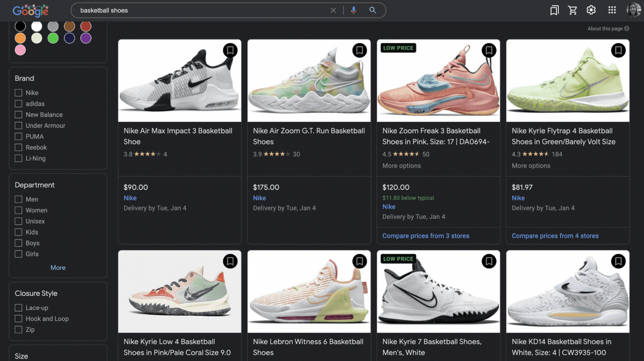Visit the Nike store link under Air Zoom G.T.

coord(259,198)
